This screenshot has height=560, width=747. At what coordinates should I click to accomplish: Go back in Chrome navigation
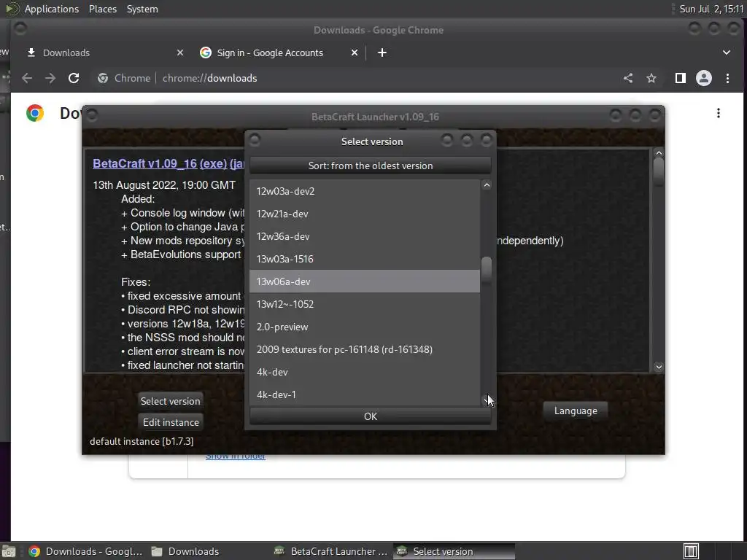click(x=27, y=78)
